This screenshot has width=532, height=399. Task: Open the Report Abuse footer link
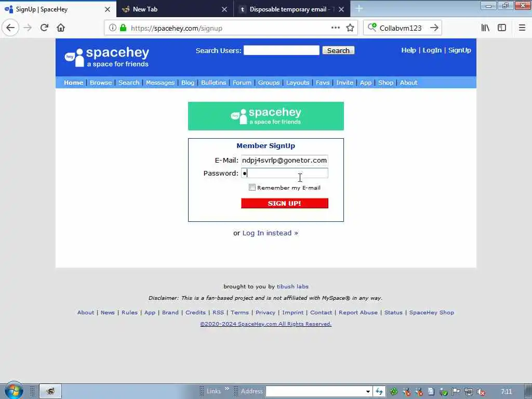358,312
